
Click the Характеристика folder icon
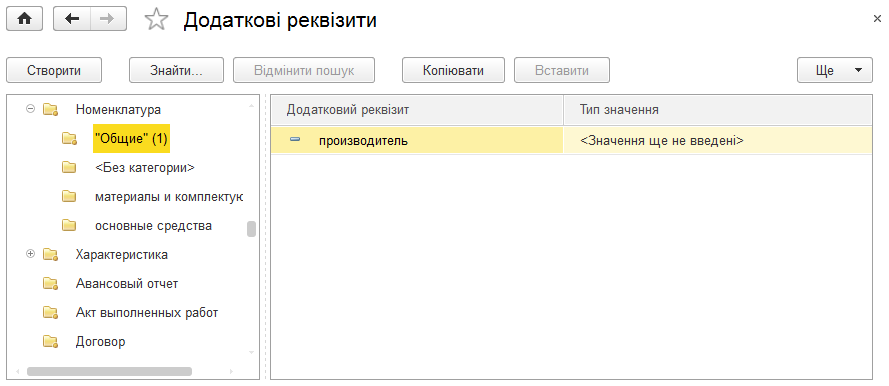[x=51, y=255]
